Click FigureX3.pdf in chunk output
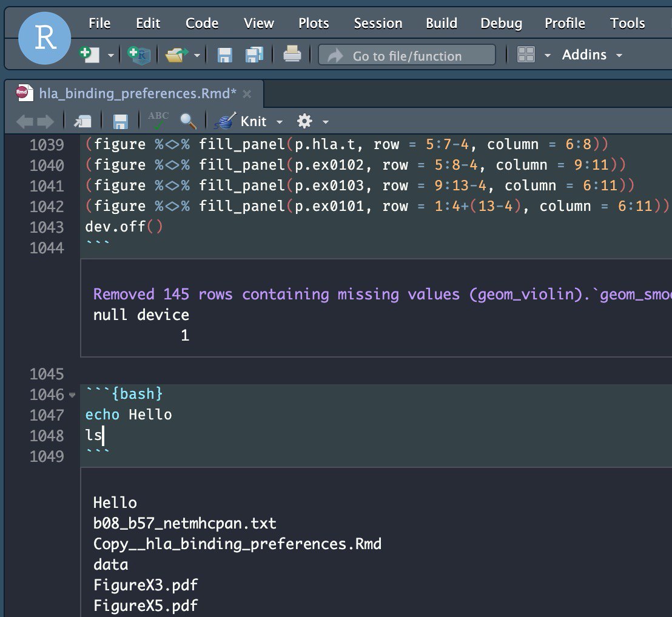The height and width of the screenshot is (617, 672). click(x=146, y=585)
